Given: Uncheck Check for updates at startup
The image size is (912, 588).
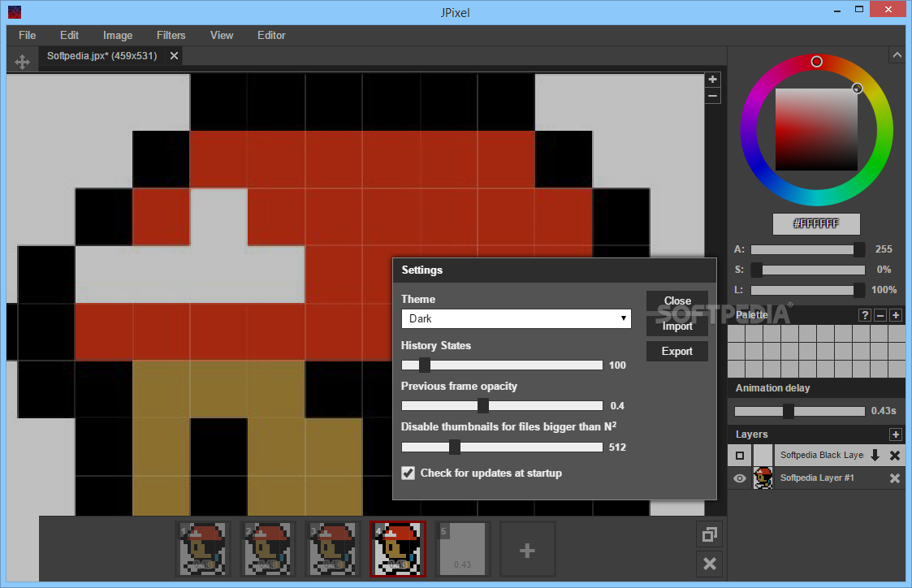Looking at the screenshot, I should click(408, 473).
